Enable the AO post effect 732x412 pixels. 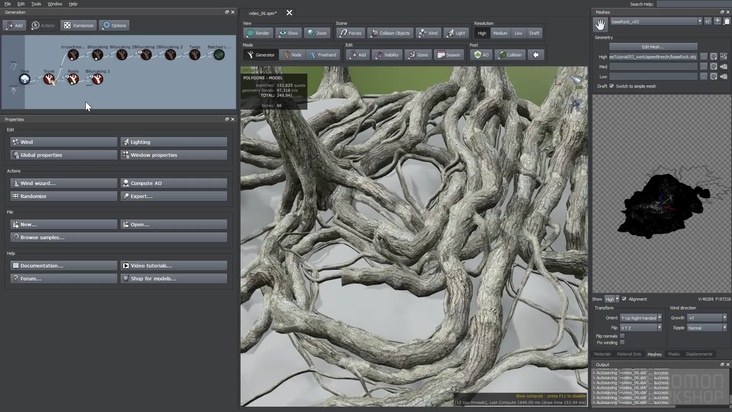[482, 55]
